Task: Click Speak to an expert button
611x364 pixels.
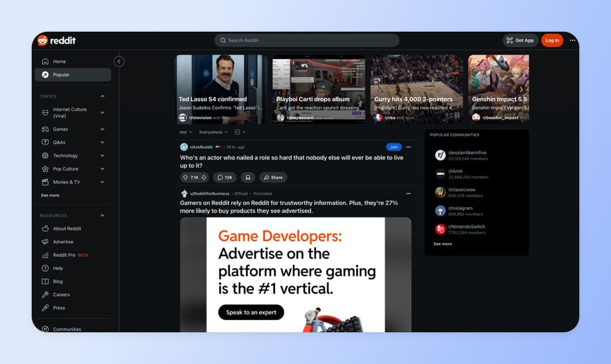Action: [251, 312]
